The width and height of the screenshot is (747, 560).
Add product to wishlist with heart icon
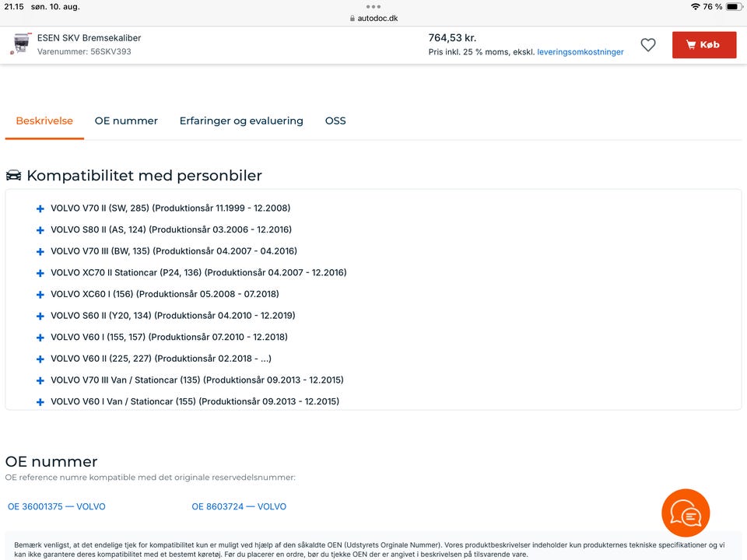click(x=648, y=45)
